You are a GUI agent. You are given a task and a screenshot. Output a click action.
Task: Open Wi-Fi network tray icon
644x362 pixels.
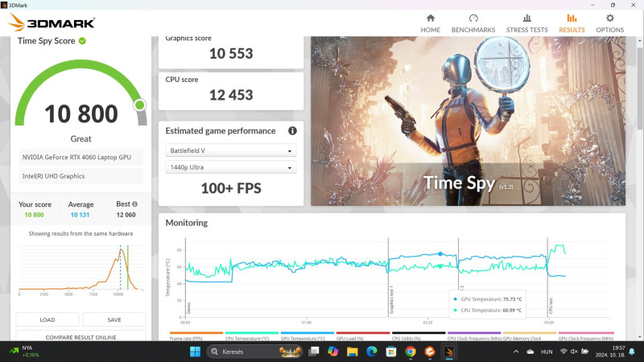point(563,352)
